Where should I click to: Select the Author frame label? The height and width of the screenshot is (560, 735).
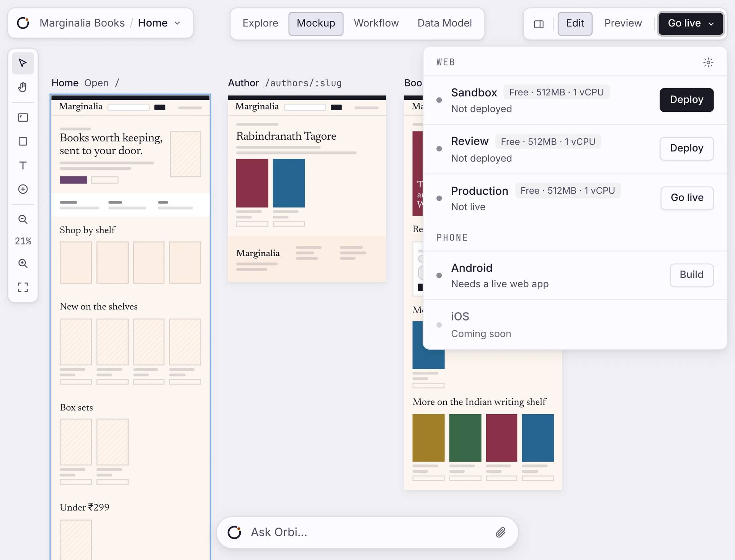(243, 83)
